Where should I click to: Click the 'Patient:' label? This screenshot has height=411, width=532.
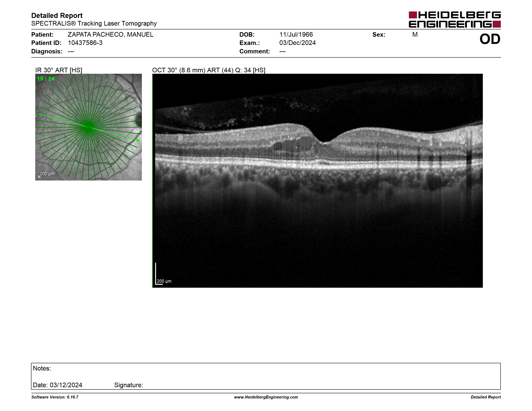[x=42, y=35]
